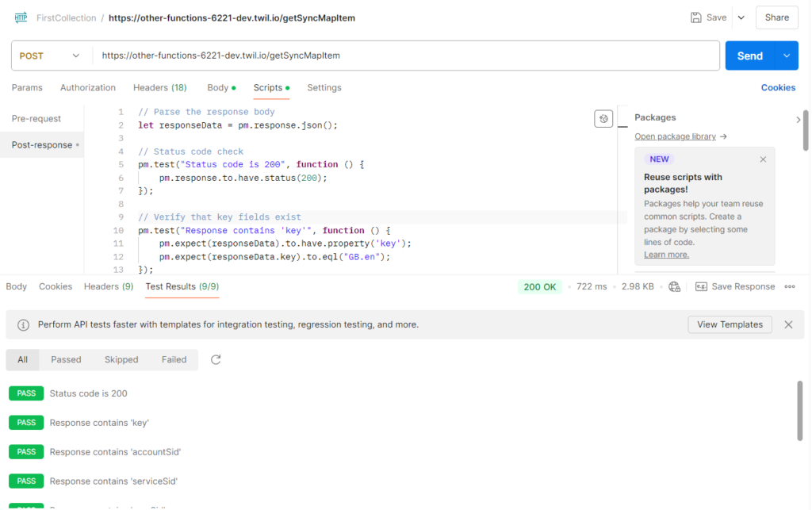Viewport: 812px width, 510px height.
Task: Click the network globe lock icon
Action: 674,287
